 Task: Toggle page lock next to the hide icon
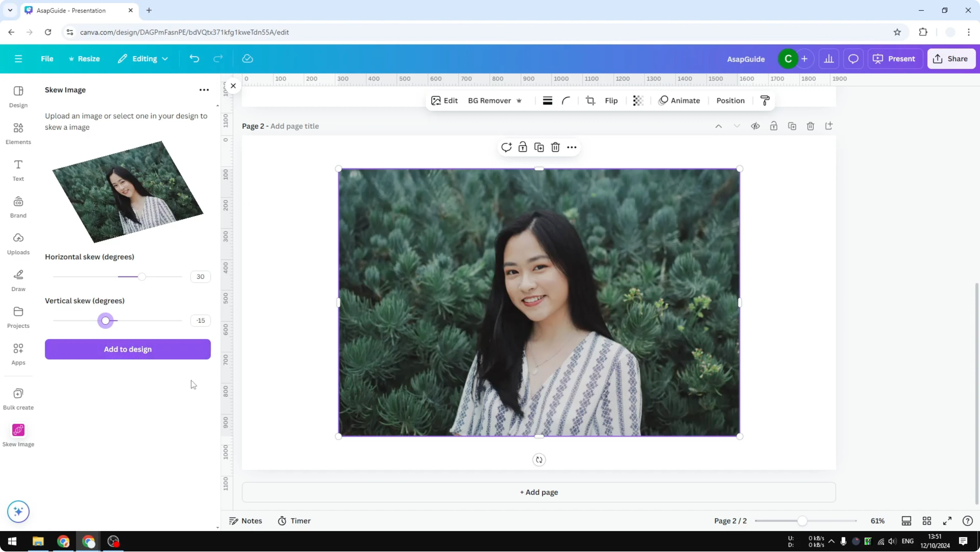point(774,126)
